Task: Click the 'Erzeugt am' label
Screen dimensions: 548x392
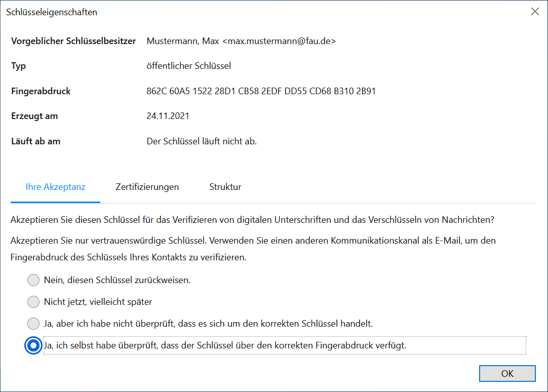Action: click(x=34, y=116)
